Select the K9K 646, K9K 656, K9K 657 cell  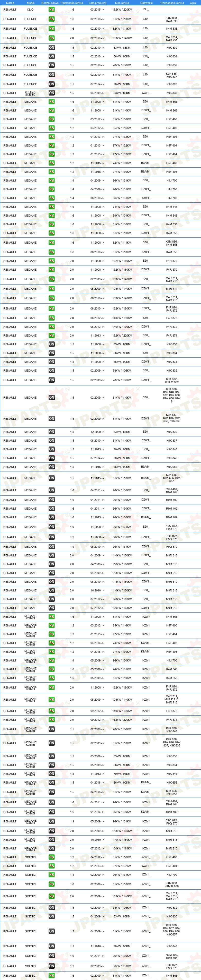point(172,478)
